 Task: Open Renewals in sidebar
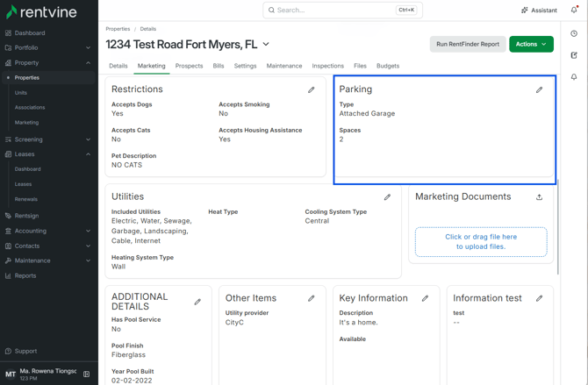pyautogui.click(x=26, y=199)
